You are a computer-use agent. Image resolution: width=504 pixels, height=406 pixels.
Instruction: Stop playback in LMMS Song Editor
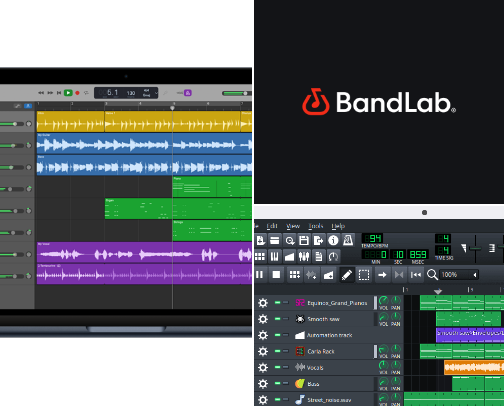tap(276, 275)
